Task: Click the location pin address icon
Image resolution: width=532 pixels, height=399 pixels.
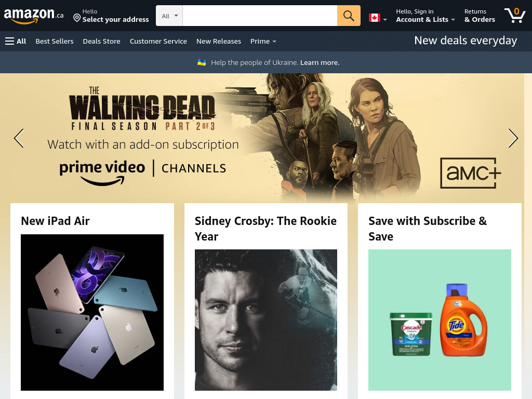Action: (x=77, y=18)
